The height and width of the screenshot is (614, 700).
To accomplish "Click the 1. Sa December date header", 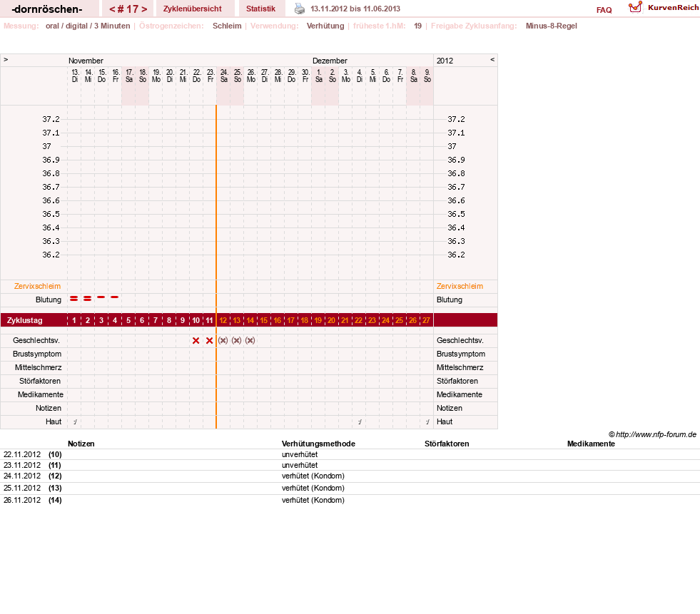I will (x=319, y=76).
